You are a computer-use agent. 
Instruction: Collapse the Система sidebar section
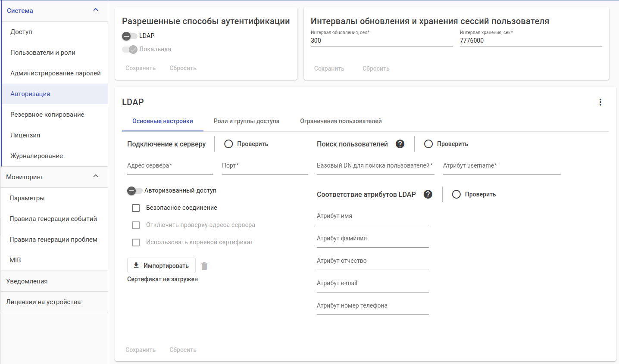click(x=96, y=10)
